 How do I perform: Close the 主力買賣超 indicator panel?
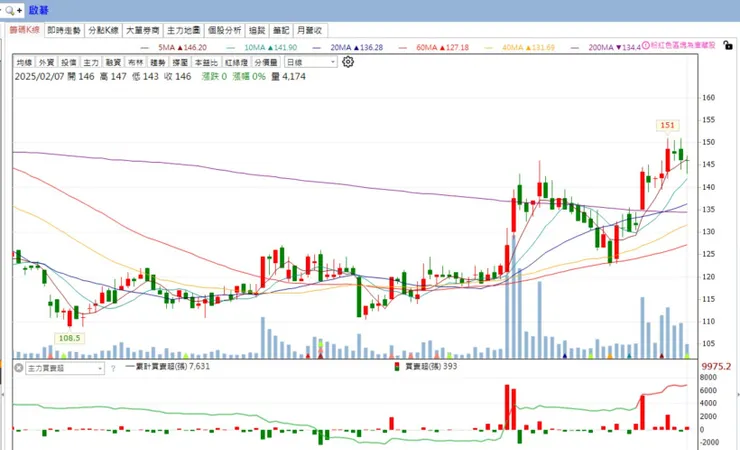pyautogui.click(x=18, y=368)
